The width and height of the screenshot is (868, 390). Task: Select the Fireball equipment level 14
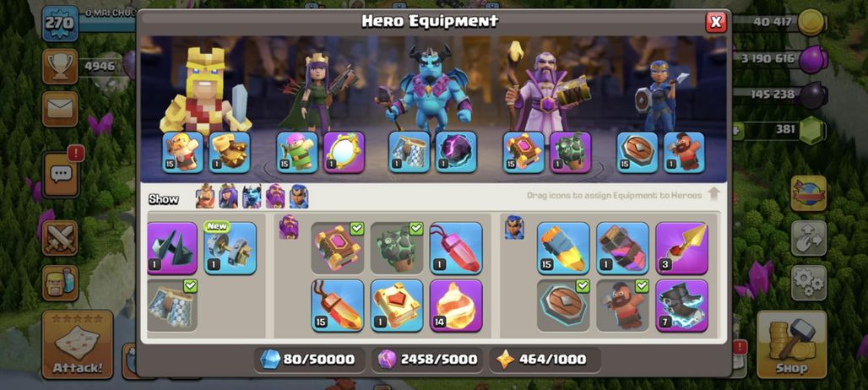pyautogui.click(x=456, y=306)
